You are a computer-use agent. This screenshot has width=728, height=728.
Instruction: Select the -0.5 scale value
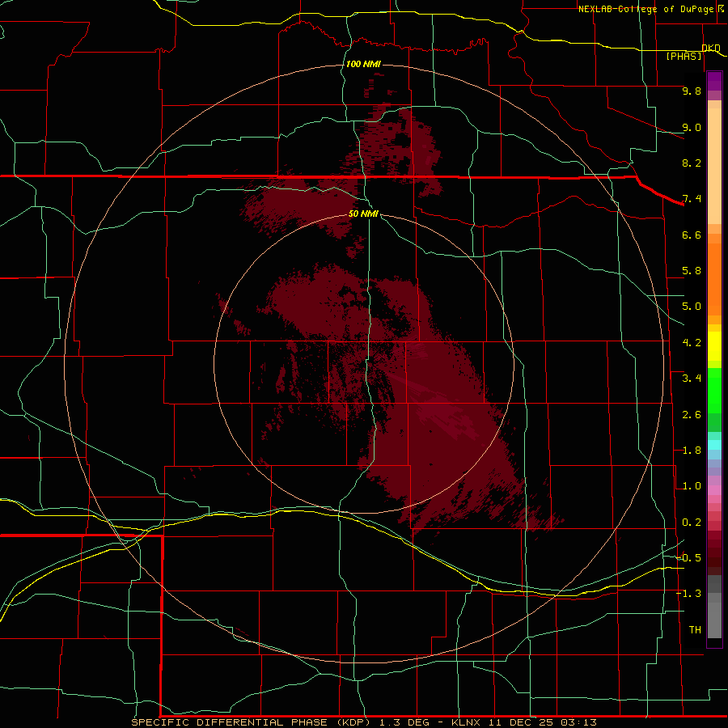point(688,558)
